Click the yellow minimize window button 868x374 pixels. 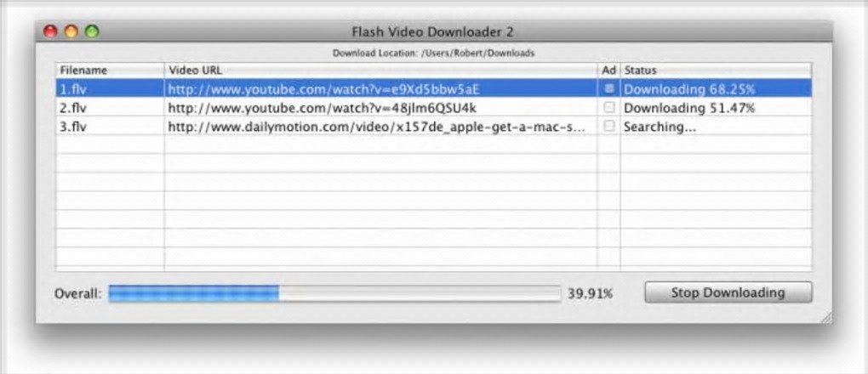pos(71,31)
